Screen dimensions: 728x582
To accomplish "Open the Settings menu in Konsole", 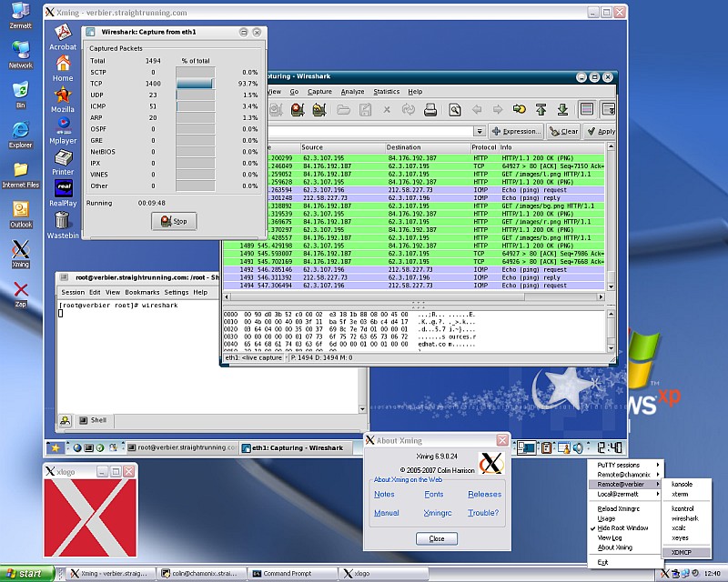I will [x=177, y=293].
